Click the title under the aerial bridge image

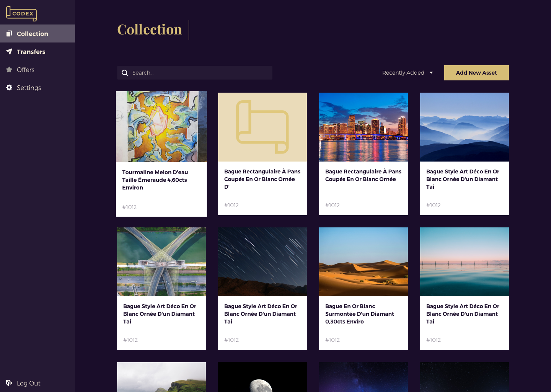(x=160, y=314)
